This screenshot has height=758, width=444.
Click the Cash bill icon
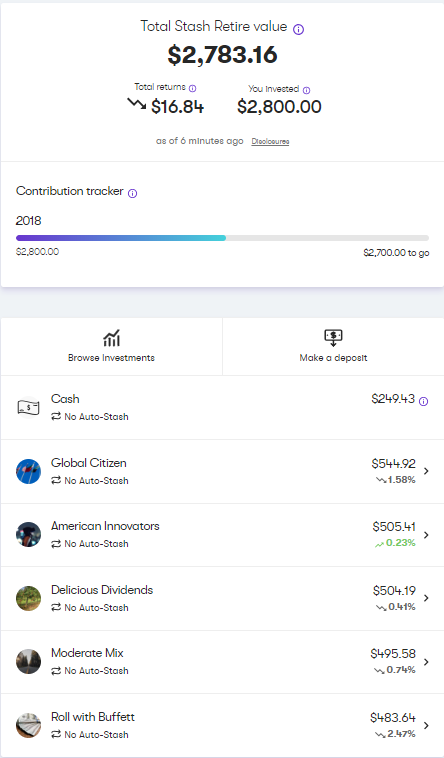pos(28,408)
